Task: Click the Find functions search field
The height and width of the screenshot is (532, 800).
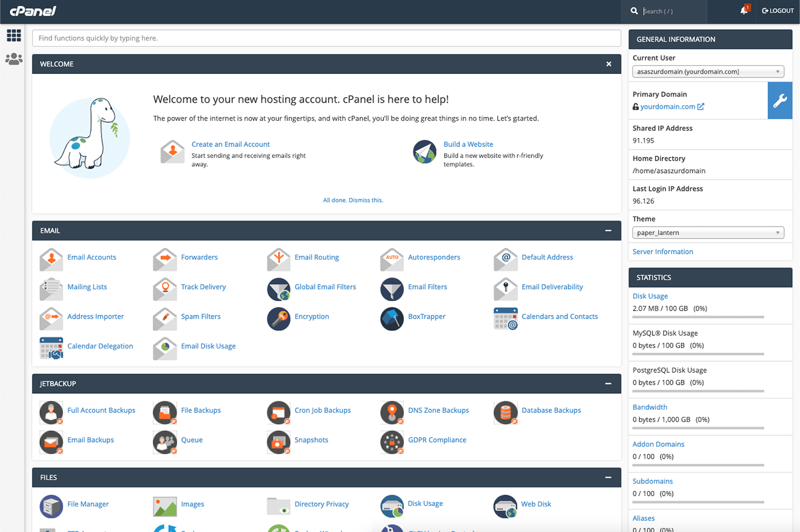Action: click(326, 38)
